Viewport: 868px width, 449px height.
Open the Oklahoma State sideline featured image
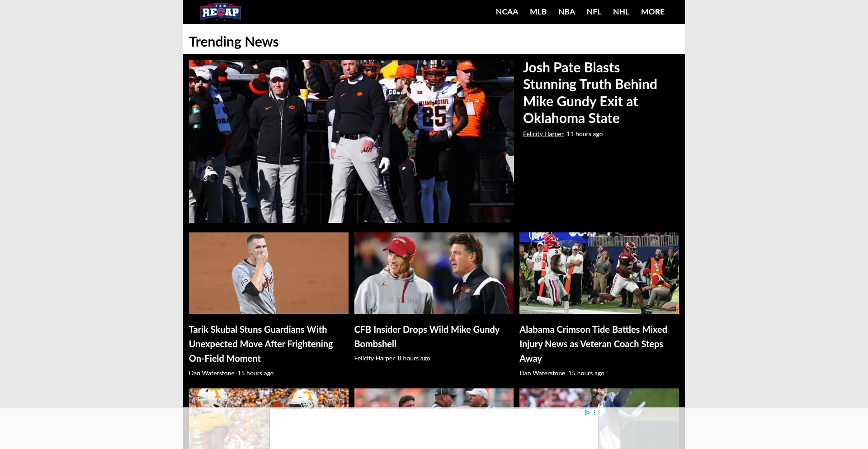(351, 141)
